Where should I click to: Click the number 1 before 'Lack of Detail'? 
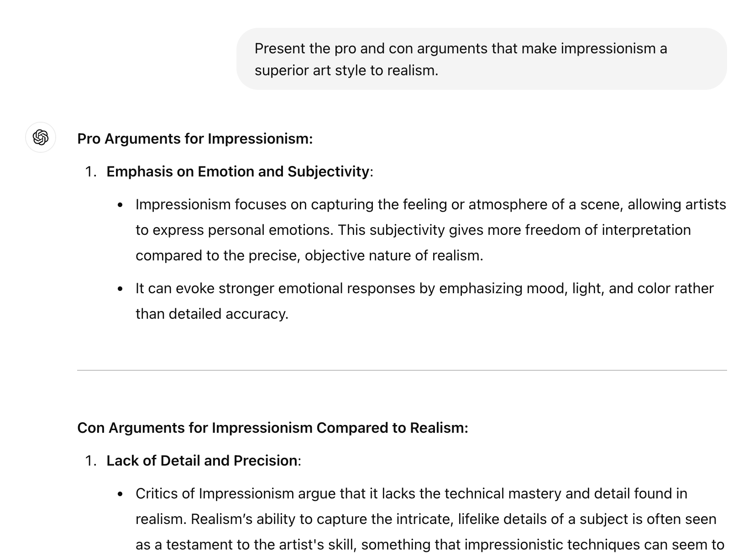(90, 461)
